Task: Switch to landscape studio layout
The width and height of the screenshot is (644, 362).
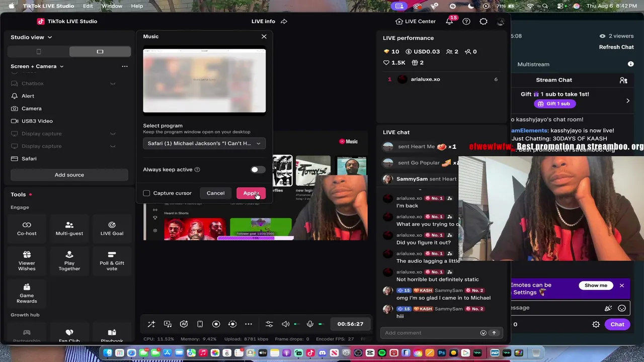Action: 100,52
